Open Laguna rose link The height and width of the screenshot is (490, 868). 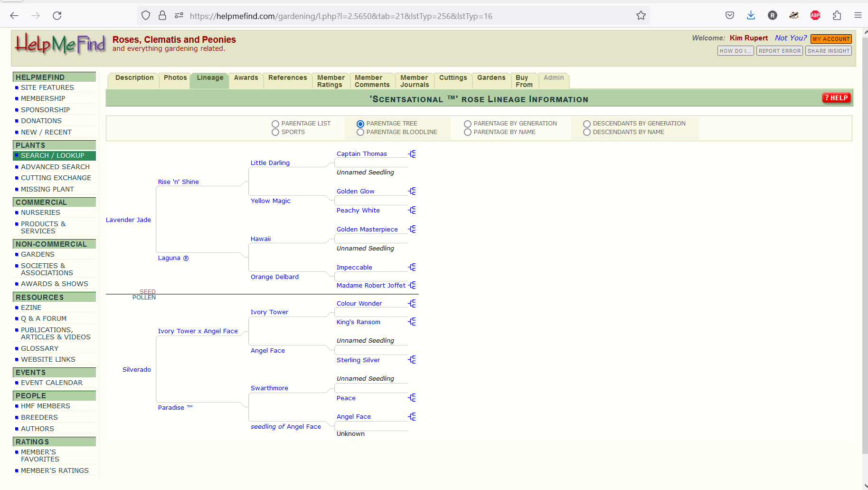coord(173,258)
